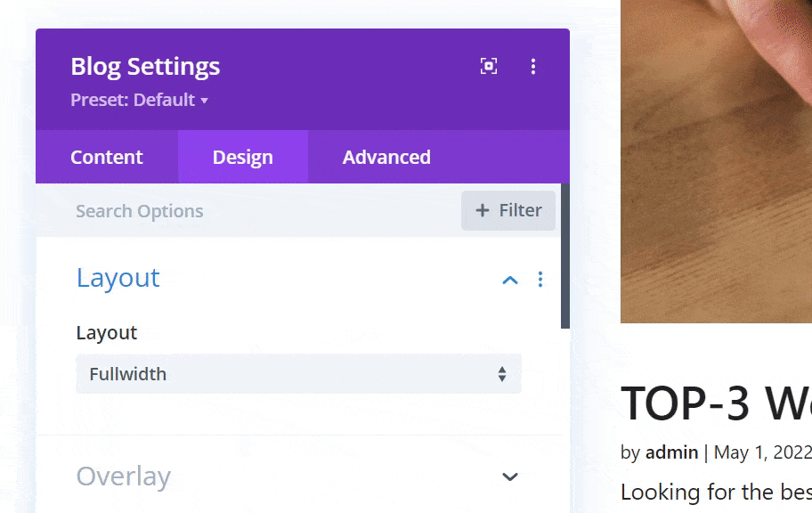The width and height of the screenshot is (812, 513).
Task: Switch to the Content tab
Action: [x=107, y=157]
